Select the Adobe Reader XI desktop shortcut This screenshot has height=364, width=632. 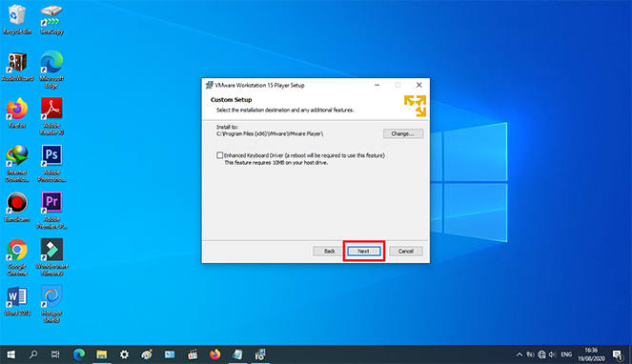tap(51, 116)
